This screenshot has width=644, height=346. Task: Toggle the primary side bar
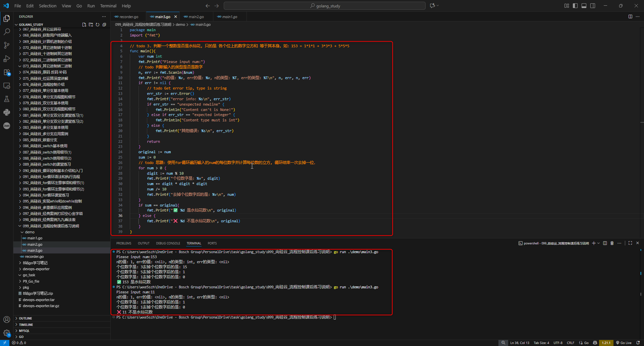coord(575,6)
